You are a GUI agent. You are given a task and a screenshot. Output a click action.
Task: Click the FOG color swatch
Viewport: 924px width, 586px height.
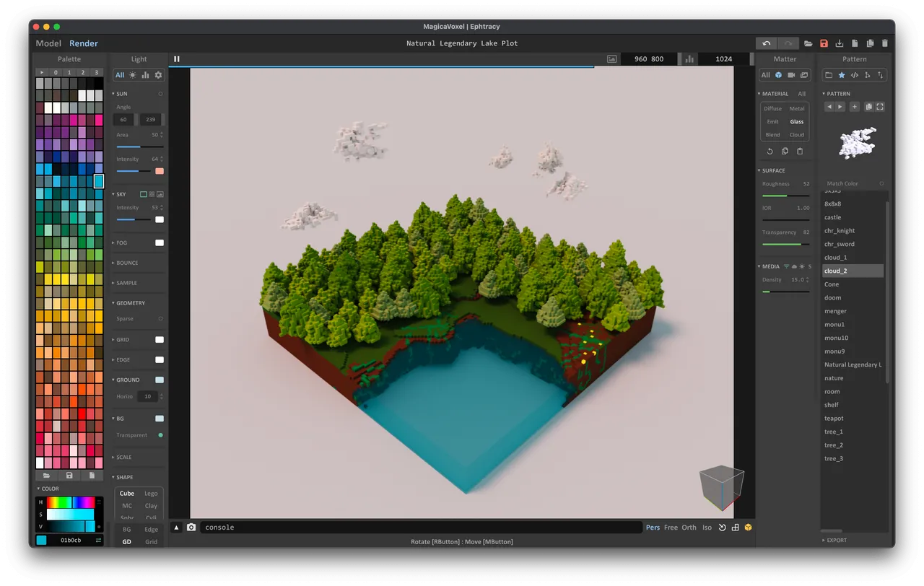(160, 243)
